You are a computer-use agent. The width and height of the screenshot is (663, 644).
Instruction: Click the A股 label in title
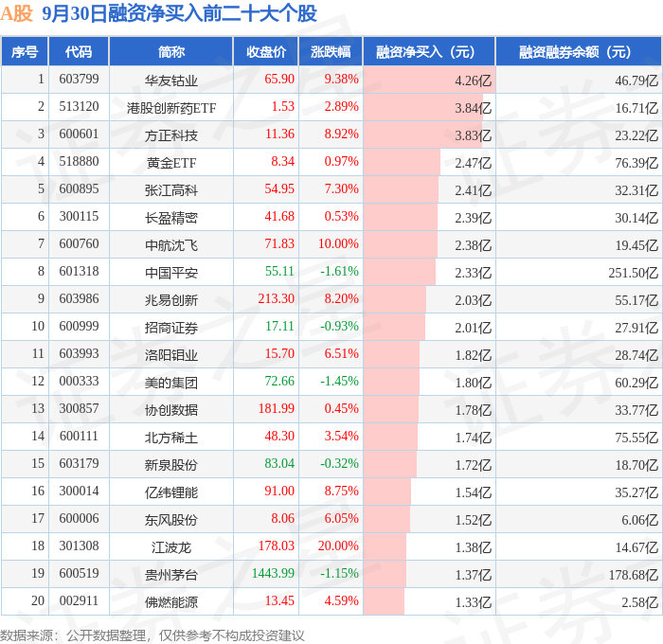(16, 13)
